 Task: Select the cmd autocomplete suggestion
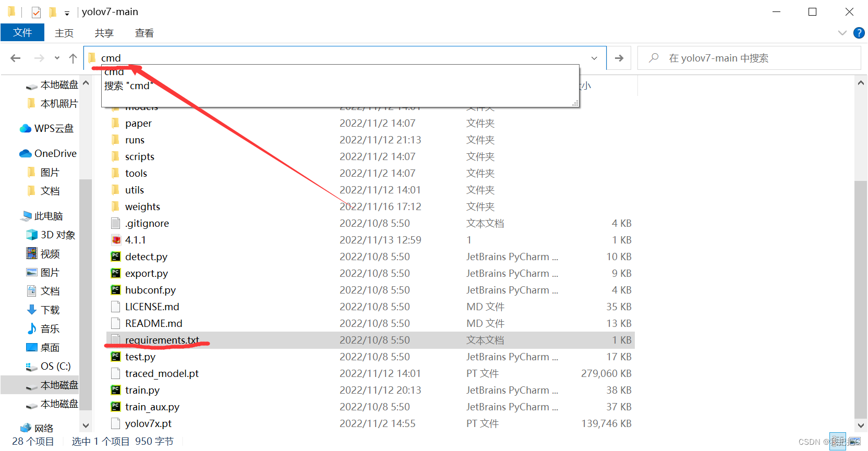pos(340,72)
